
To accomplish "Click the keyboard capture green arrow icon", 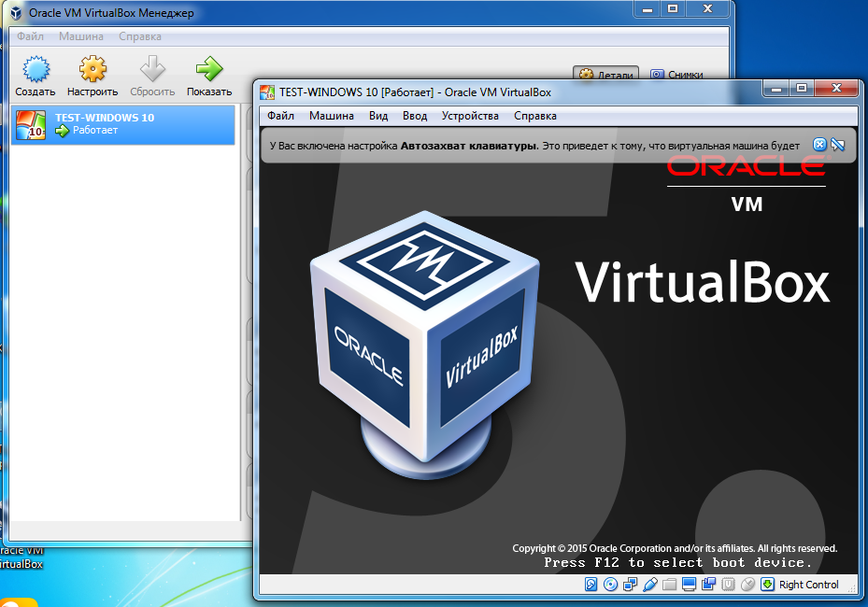I will 768,585.
